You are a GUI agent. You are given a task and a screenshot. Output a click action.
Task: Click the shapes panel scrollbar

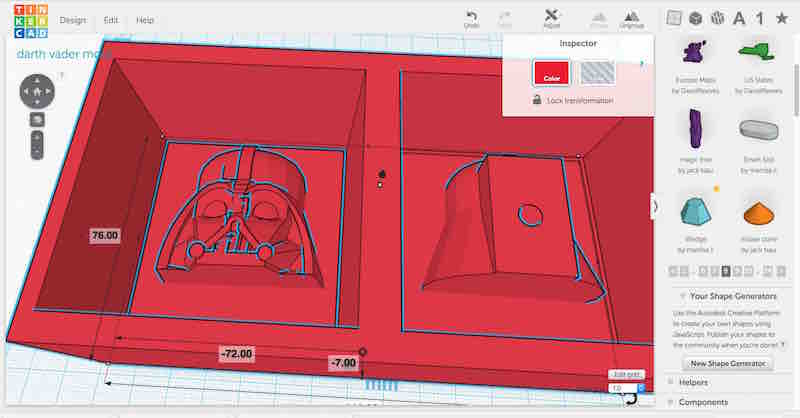(796, 89)
